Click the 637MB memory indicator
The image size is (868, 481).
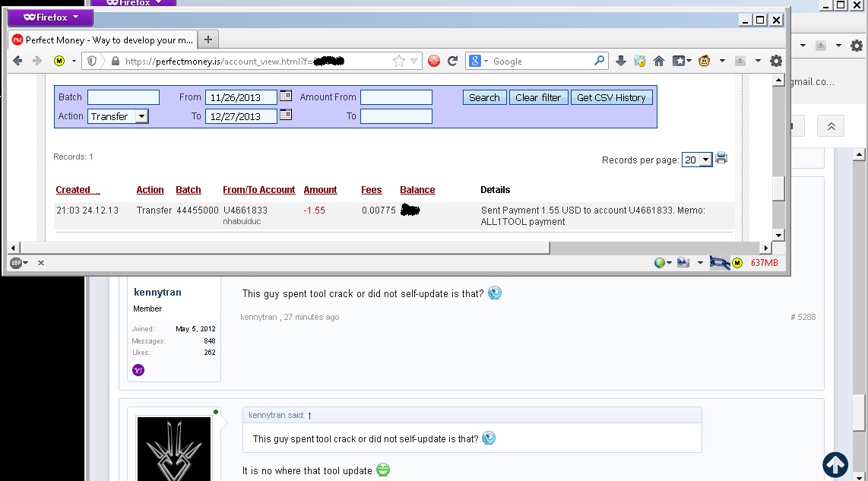coord(764,263)
